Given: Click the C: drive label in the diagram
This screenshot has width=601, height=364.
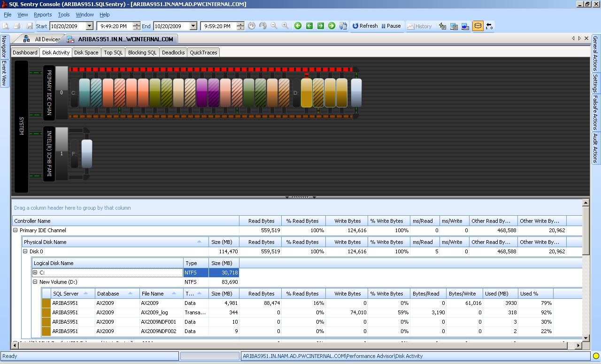Looking at the screenshot, I should coord(74,93).
